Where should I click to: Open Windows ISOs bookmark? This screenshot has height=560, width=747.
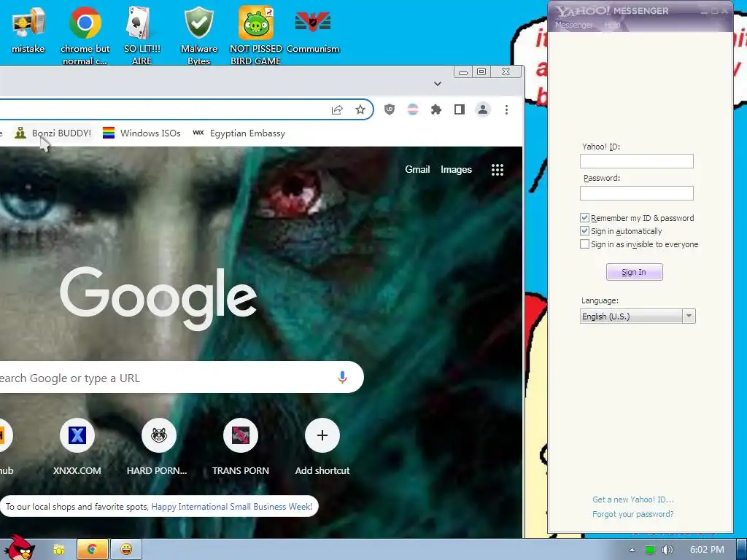coord(142,133)
